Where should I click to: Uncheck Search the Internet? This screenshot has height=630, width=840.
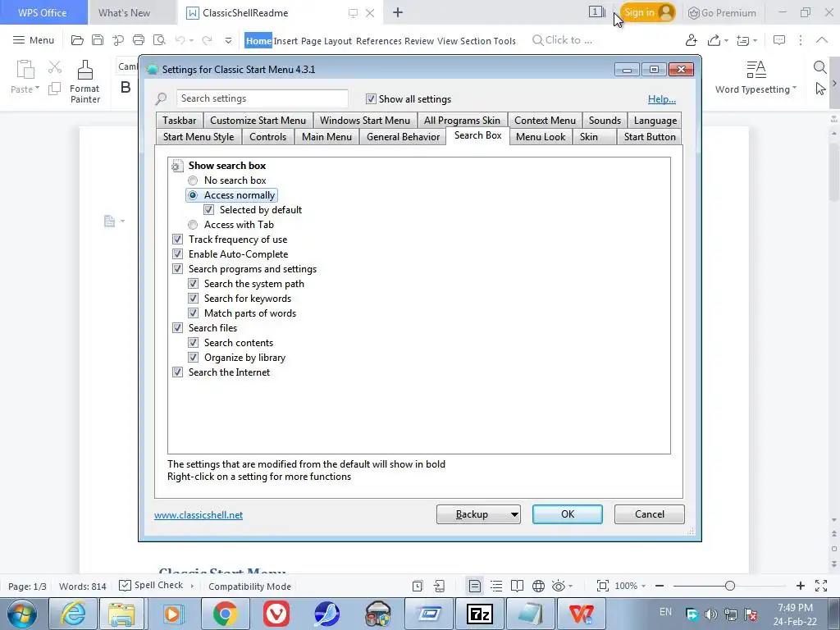pyautogui.click(x=177, y=372)
